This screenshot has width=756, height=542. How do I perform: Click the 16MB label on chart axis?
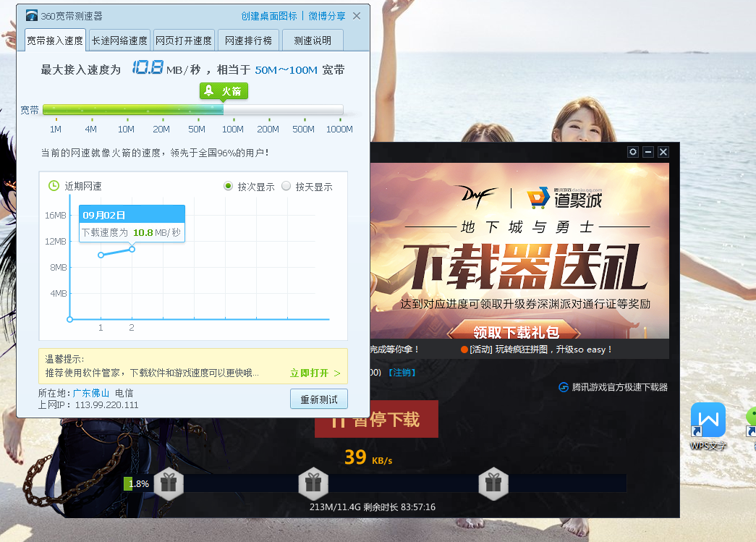(56, 215)
